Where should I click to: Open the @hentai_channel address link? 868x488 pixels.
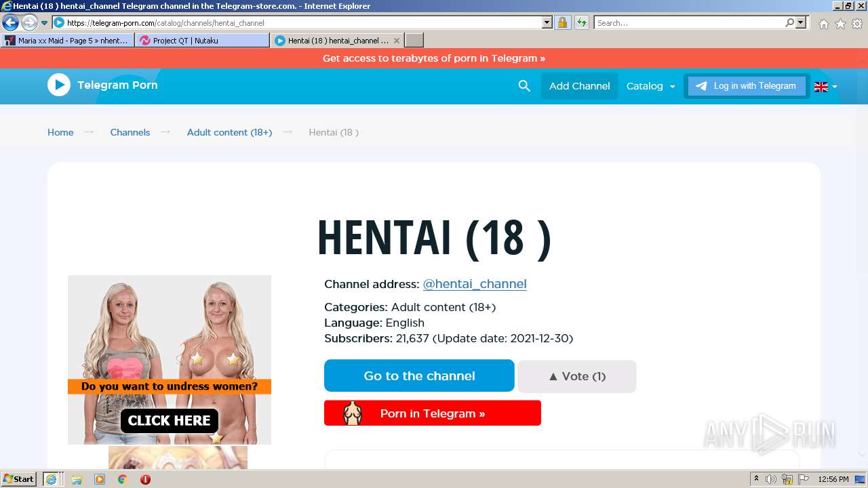click(x=475, y=284)
